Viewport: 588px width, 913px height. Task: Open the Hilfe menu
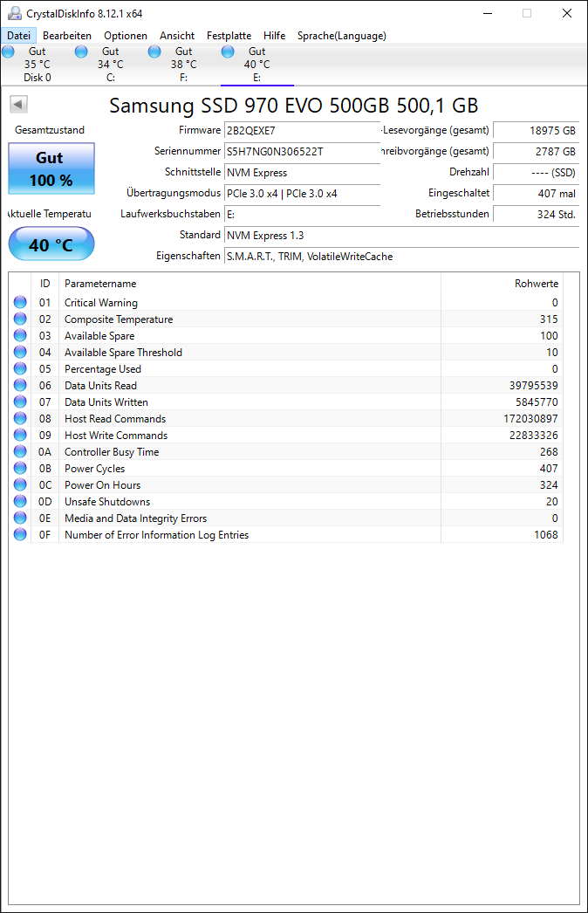pyautogui.click(x=274, y=36)
